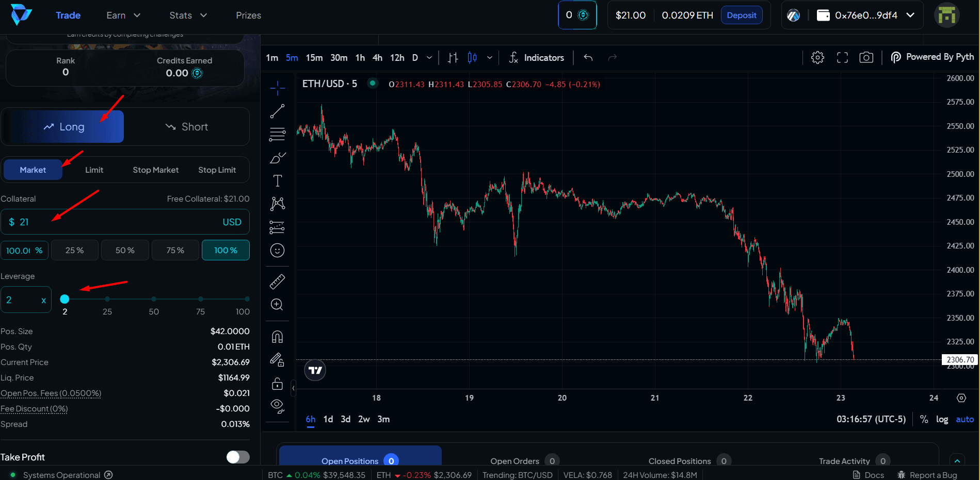Select the Limit order tab
The height and width of the screenshot is (480, 980).
pos(94,170)
